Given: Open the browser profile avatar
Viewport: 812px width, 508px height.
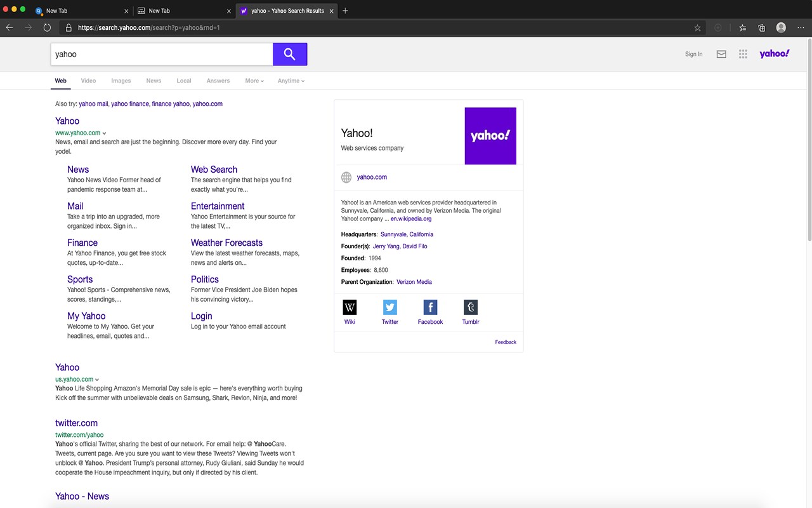Looking at the screenshot, I should [781, 27].
